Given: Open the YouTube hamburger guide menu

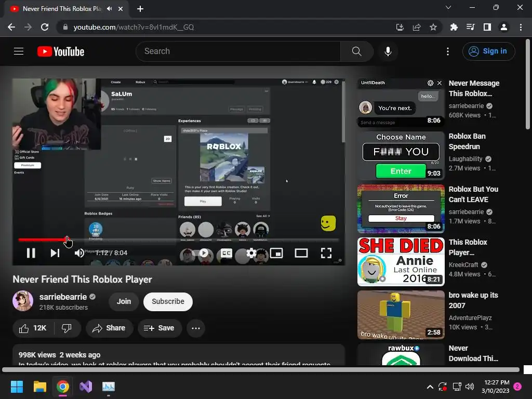Looking at the screenshot, I should [19, 51].
